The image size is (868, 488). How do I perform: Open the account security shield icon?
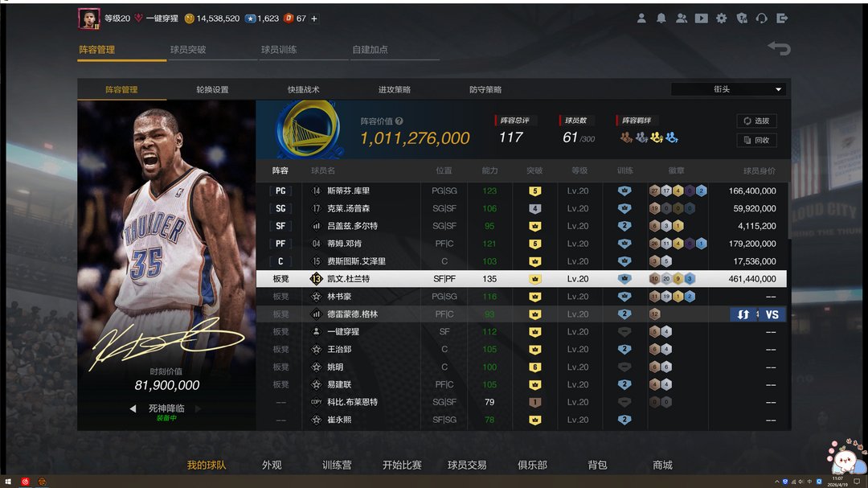pyautogui.click(x=742, y=18)
